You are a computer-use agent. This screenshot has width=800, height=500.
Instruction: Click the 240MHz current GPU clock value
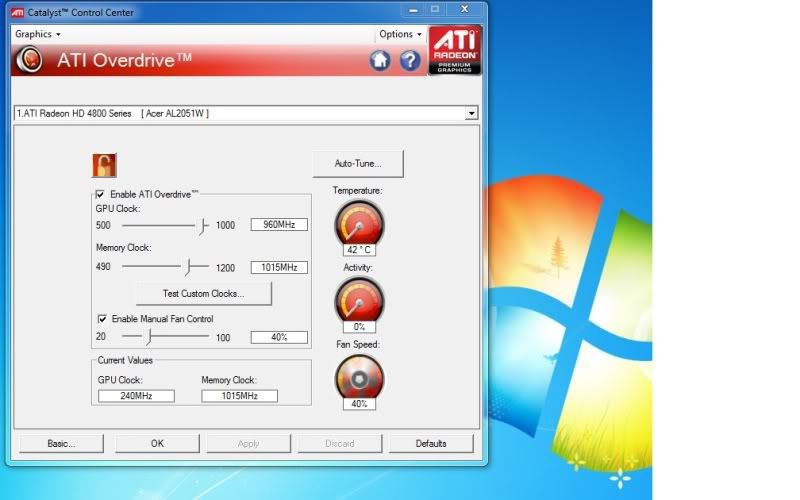136,396
